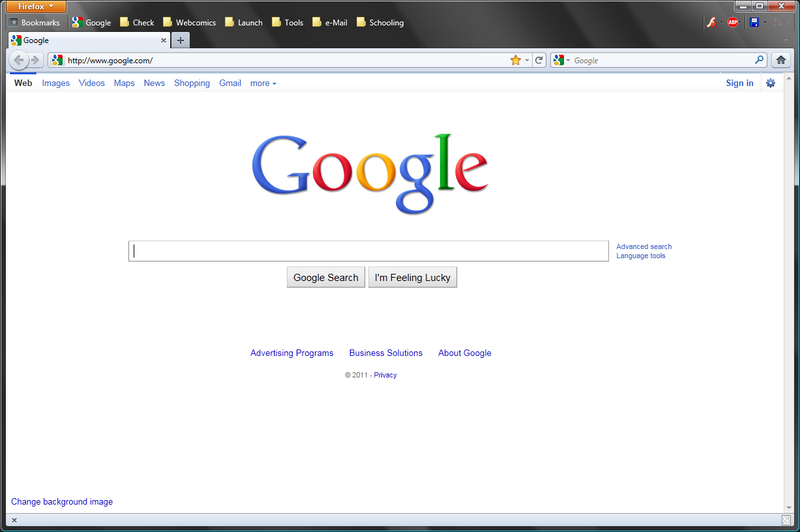The image size is (800, 532).
Task: Open the small tab list dropdown arrow
Action: click(786, 40)
